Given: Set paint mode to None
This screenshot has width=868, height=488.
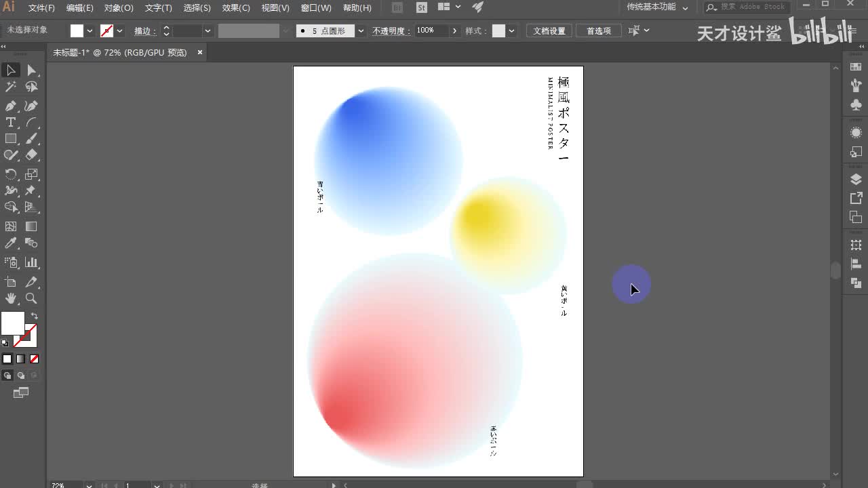Looking at the screenshot, I should (x=34, y=359).
